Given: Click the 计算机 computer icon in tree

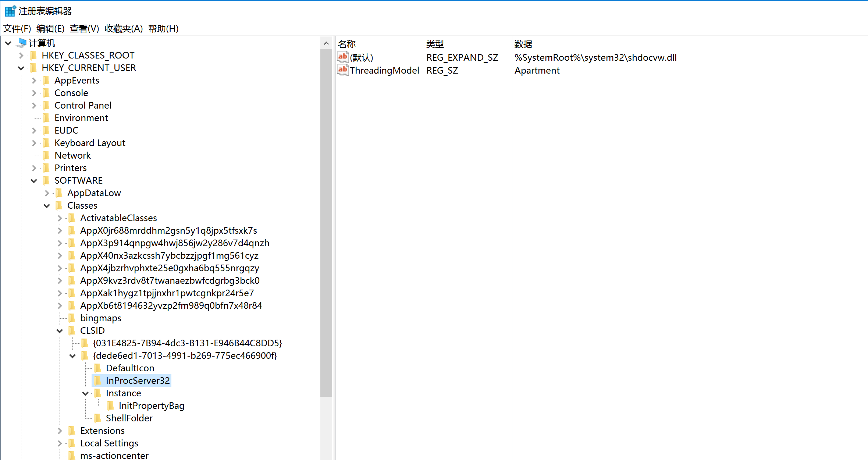Looking at the screenshot, I should (x=22, y=43).
